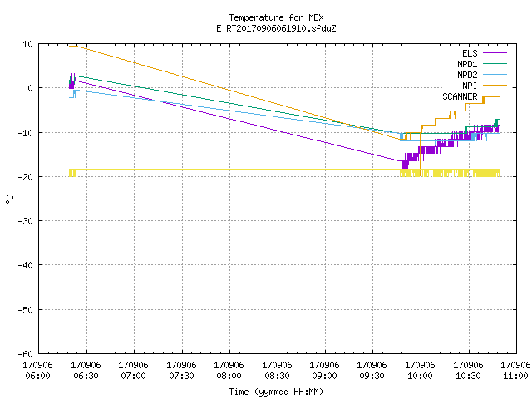Select the file name E_RT20170906061910.sfduZ

pos(276,28)
